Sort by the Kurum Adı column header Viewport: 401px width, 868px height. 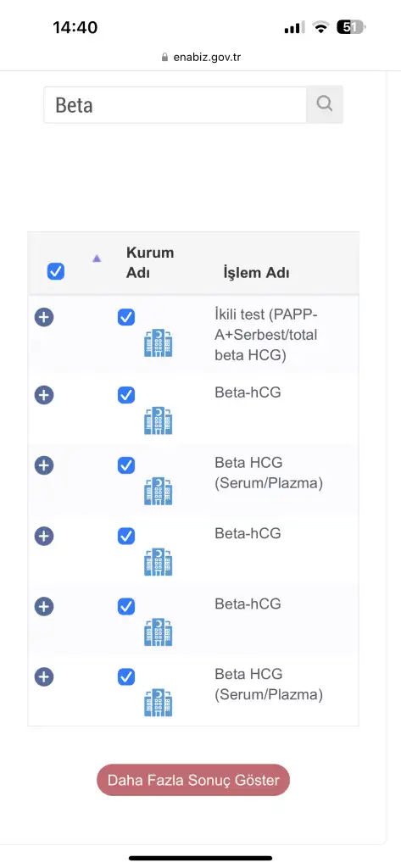tap(150, 263)
